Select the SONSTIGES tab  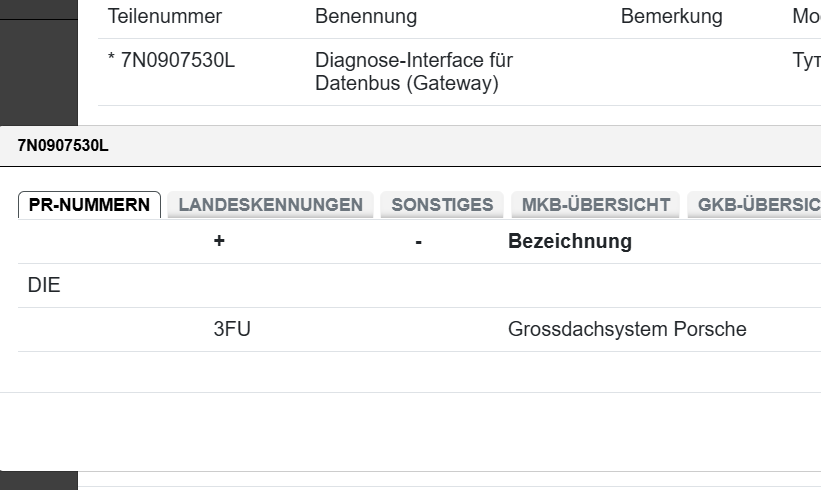tap(442, 205)
